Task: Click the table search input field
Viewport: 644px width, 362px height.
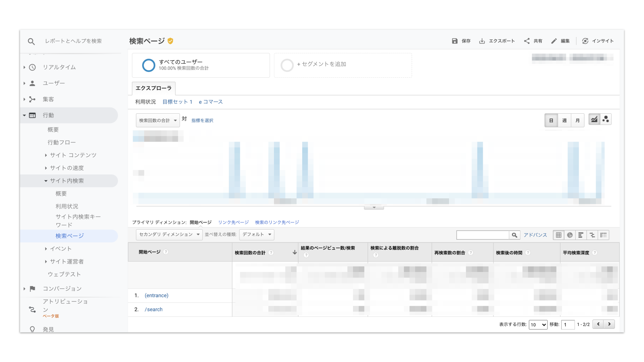Action: pyautogui.click(x=483, y=235)
